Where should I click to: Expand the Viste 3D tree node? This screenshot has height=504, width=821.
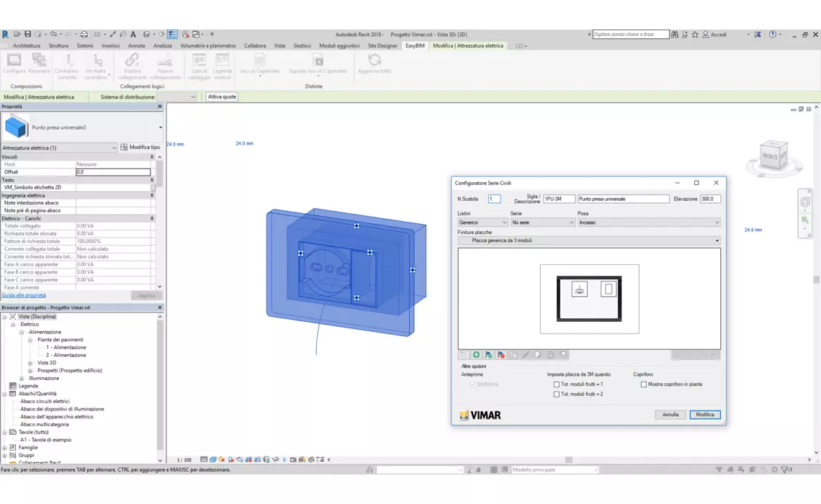tap(30, 363)
